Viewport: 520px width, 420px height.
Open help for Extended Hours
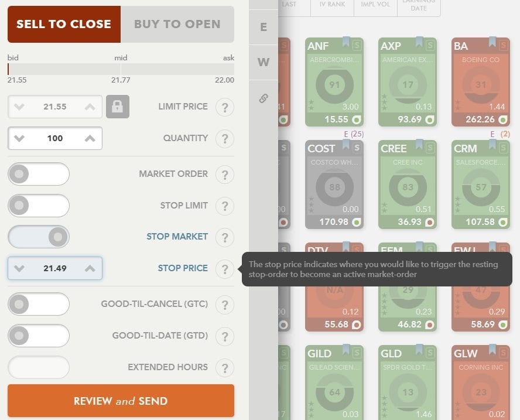click(x=224, y=368)
